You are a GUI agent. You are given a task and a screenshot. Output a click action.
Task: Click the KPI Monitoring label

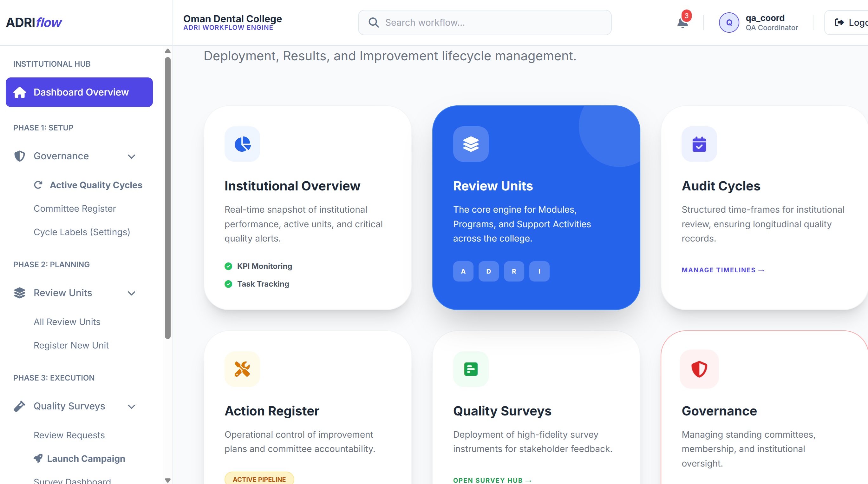point(264,266)
